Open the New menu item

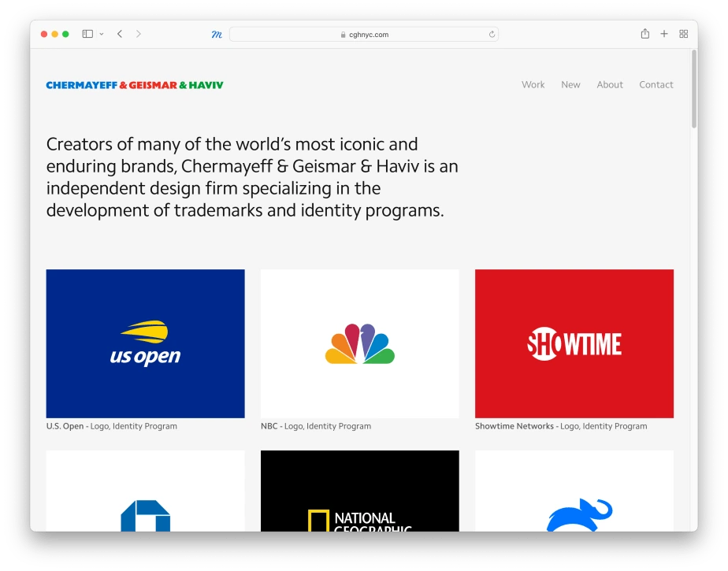click(x=570, y=84)
